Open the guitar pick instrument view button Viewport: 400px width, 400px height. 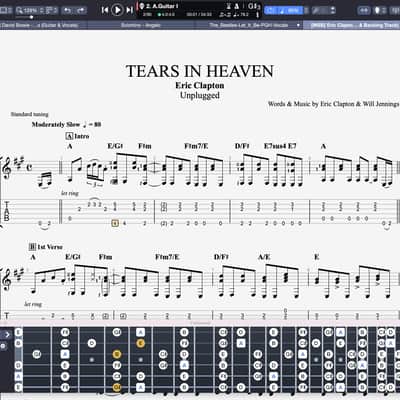(377, 10)
